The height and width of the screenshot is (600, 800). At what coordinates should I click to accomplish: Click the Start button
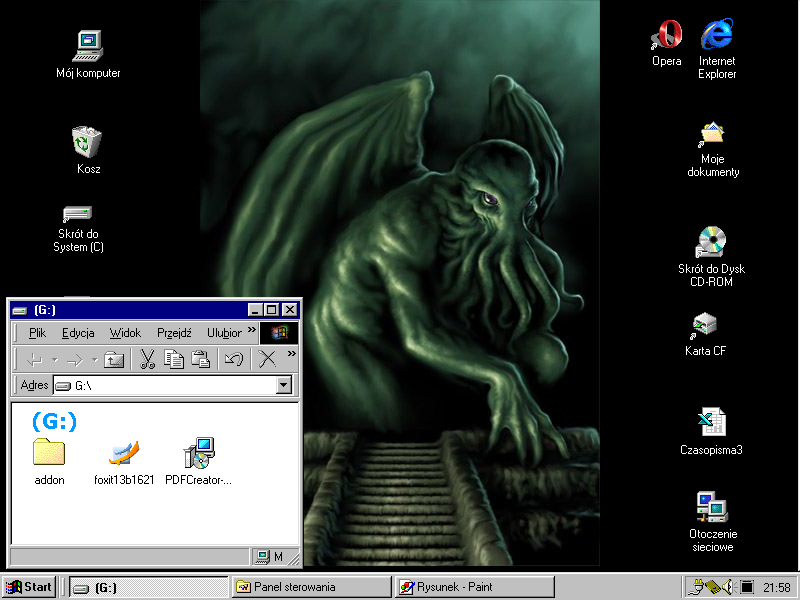(x=29, y=587)
